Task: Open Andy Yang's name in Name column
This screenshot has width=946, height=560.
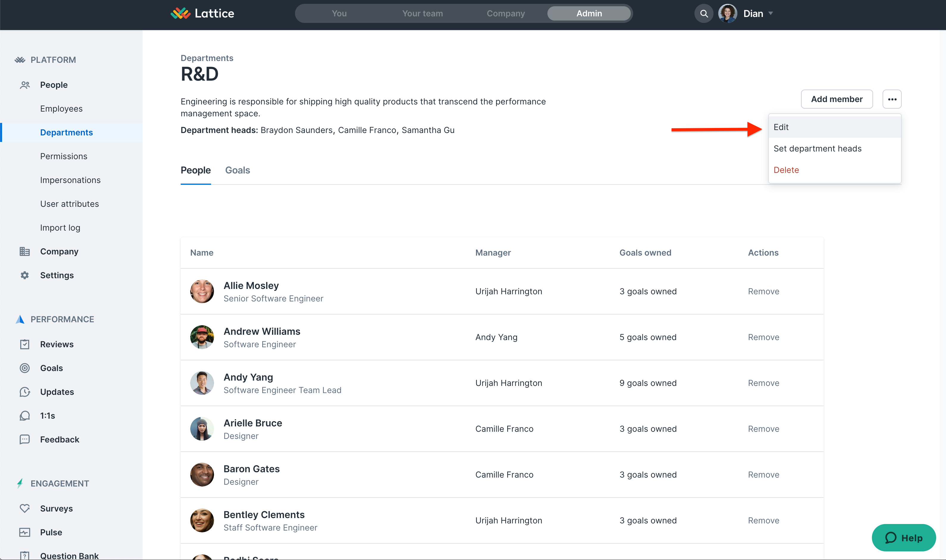Action: coord(248,377)
